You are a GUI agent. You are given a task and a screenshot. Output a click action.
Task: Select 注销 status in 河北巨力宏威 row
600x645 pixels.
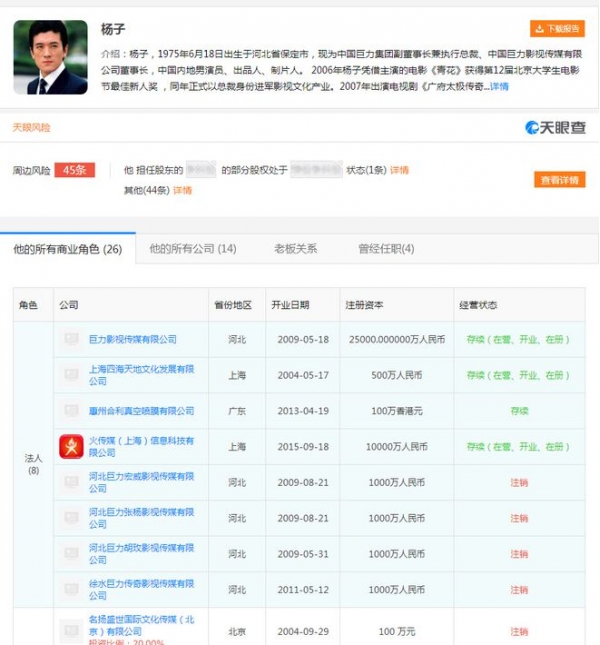(519, 483)
